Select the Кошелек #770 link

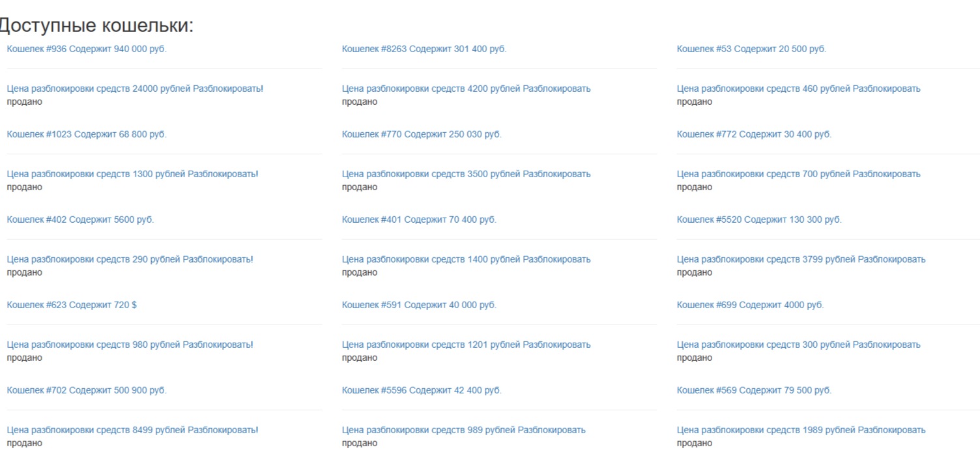421,134
